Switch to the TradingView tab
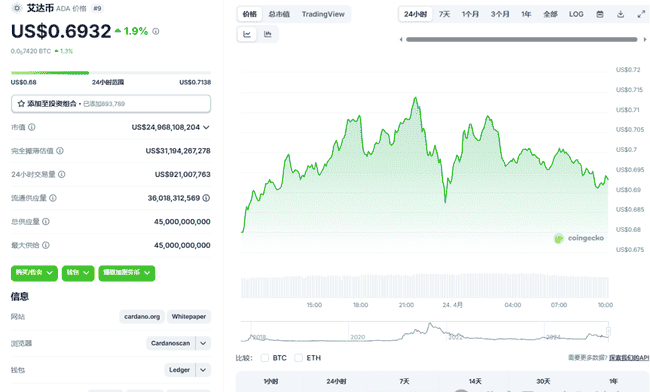Screen dimensions: 650x392 (x=323, y=14)
